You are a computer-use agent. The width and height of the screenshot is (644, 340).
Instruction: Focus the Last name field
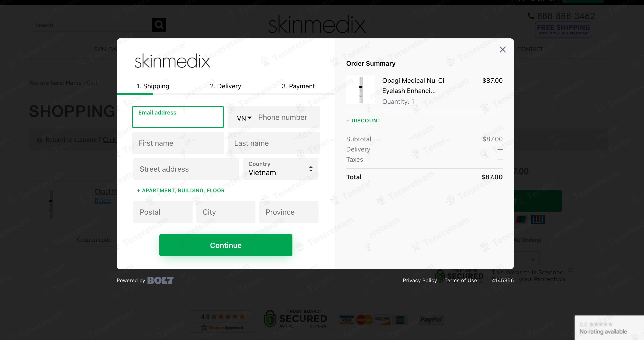click(x=273, y=143)
